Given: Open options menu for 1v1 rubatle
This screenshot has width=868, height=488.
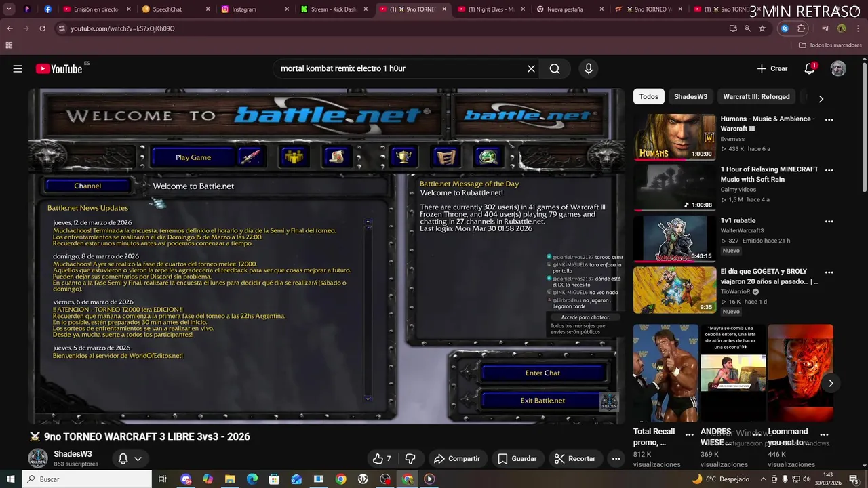Looking at the screenshot, I should [829, 221].
